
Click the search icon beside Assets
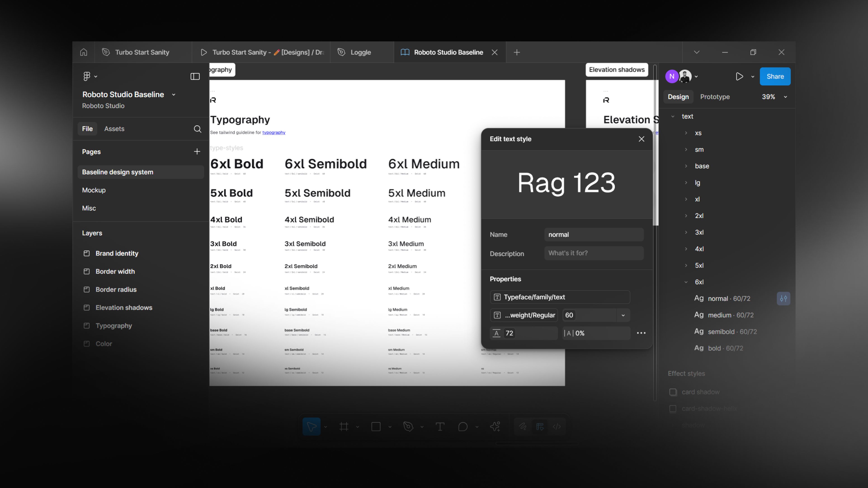(x=198, y=129)
